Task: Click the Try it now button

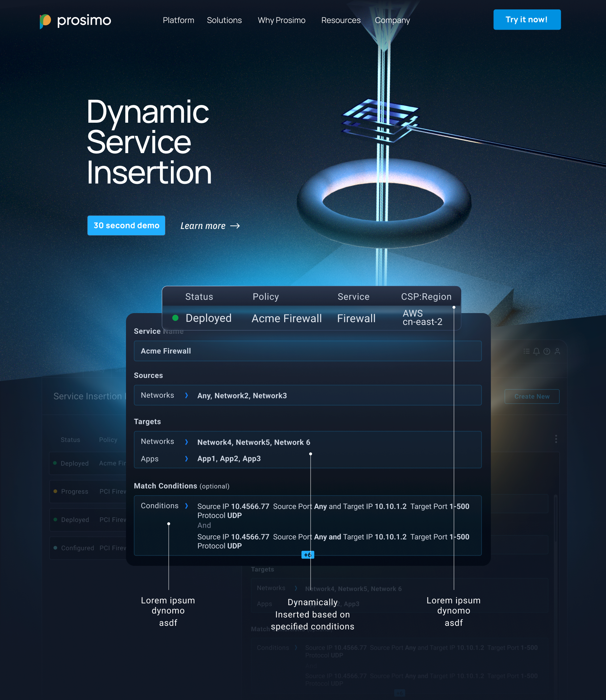Action: [x=527, y=20]
